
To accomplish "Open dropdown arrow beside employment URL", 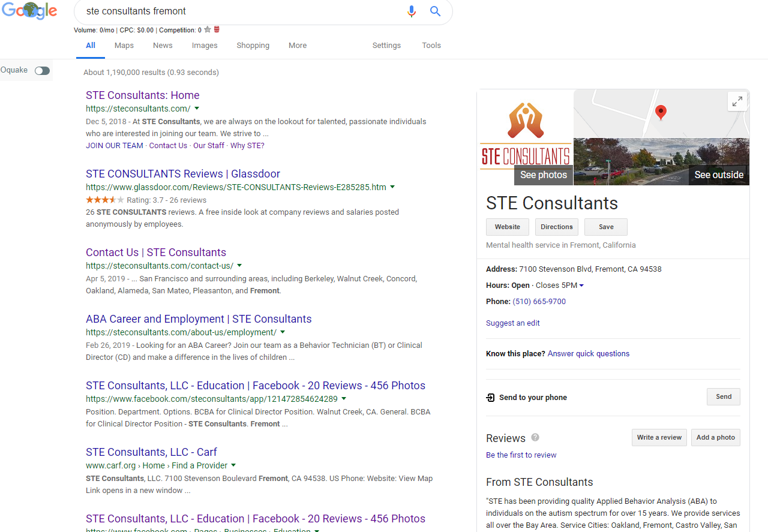I will click(283, 332).
